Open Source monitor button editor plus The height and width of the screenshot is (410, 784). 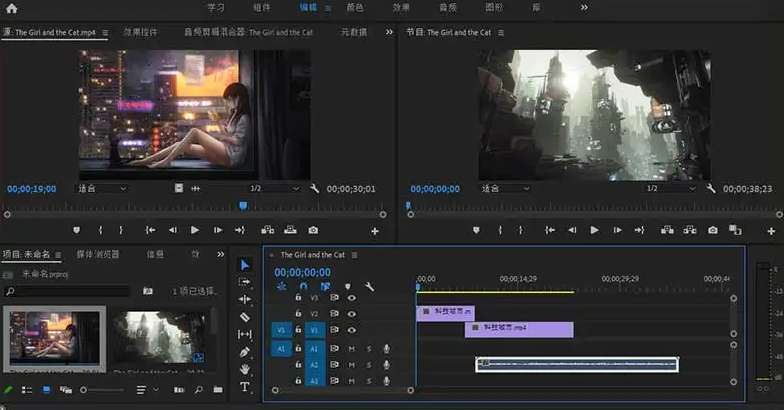tap(374, 230)
